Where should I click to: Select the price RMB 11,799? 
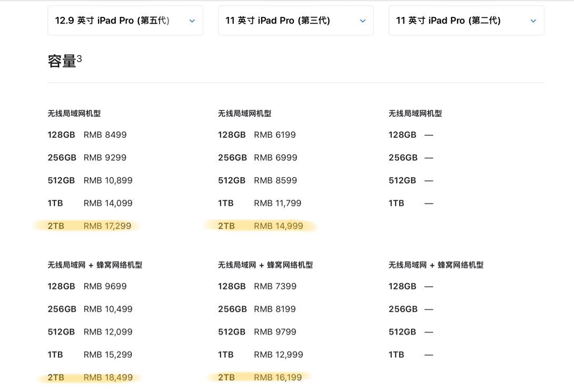point(278,203)
